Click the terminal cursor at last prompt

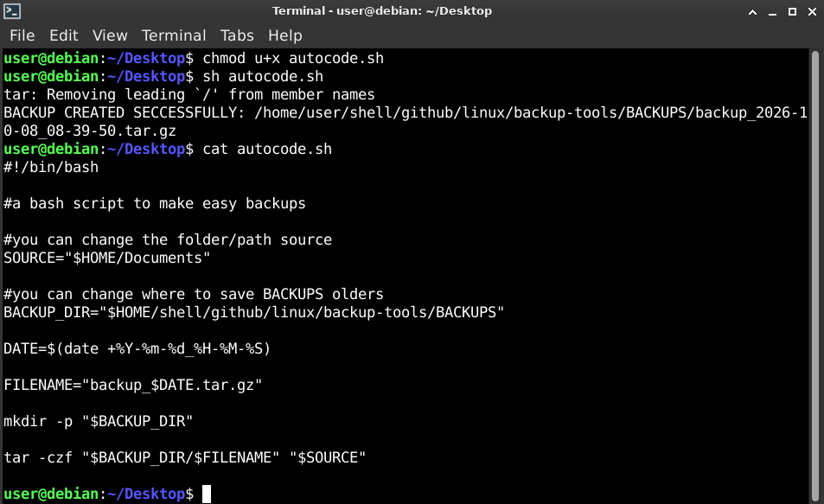pos(207,494)
